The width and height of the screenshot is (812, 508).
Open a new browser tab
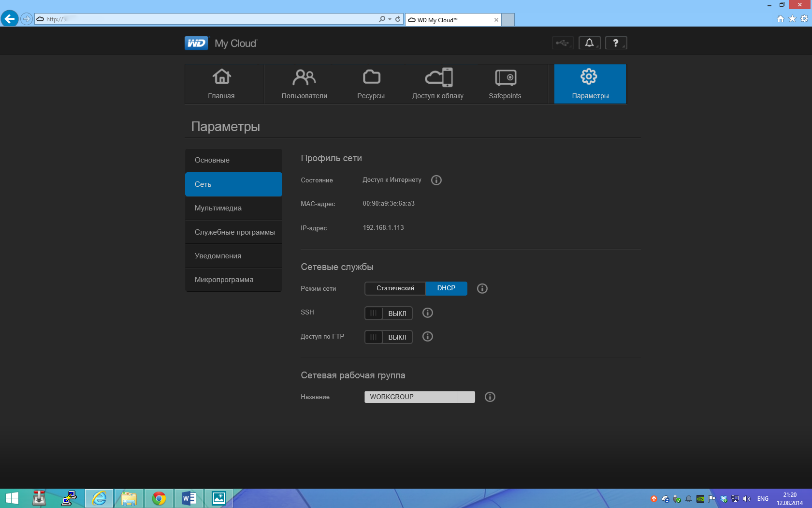pos(508,20)
